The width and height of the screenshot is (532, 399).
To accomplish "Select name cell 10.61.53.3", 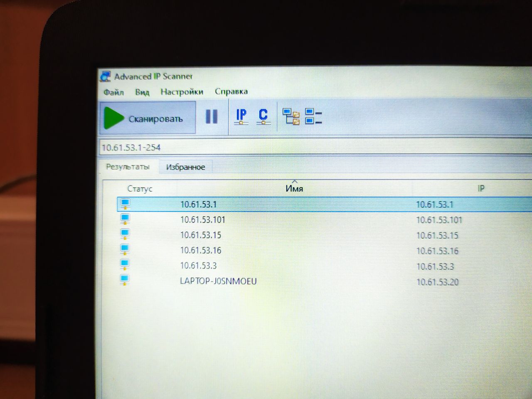I will coord(198,266).
